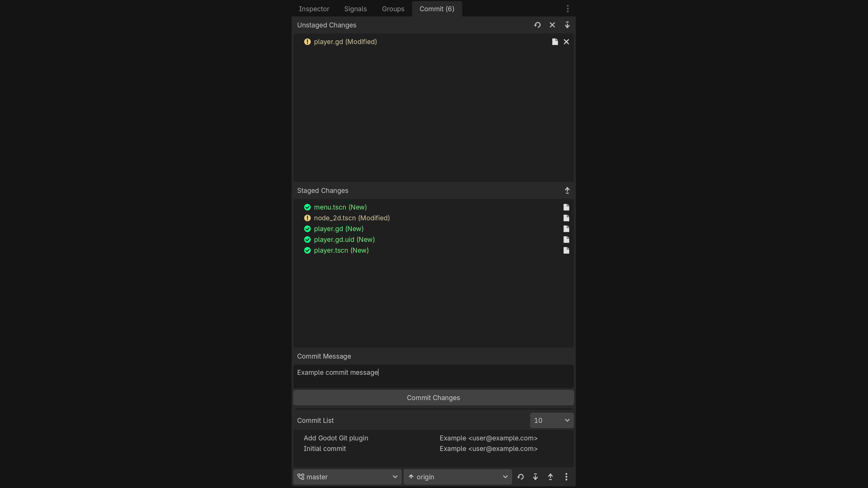View the diff for unstaged player.gd
This screenshot has height=488, width=868.
coord(555,42)
